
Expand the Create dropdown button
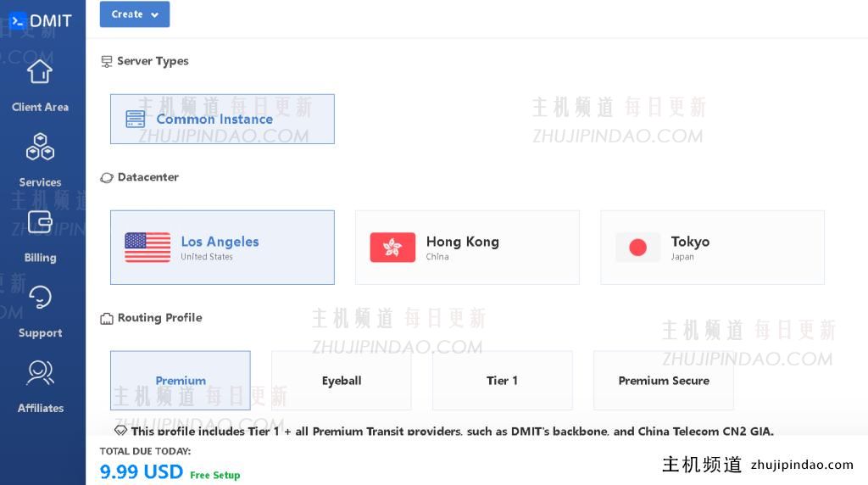135,14
